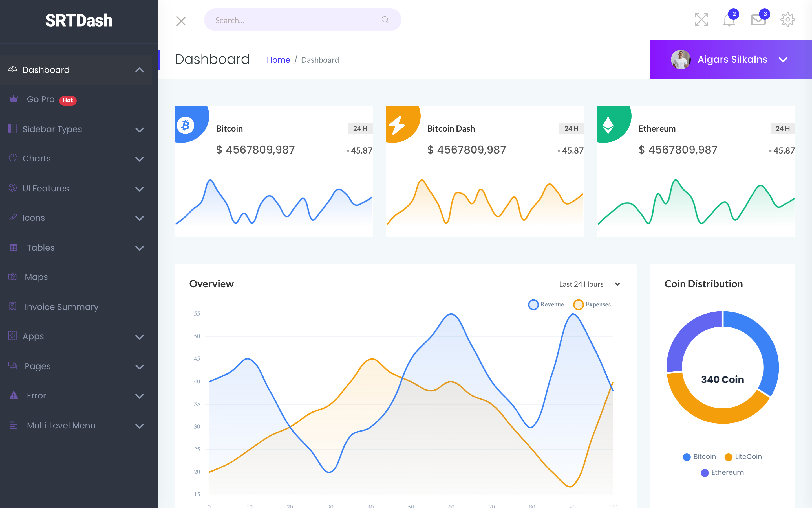Viewport: 812px width, 508px height.
Task: Click the Home breadcrumb link
Action: pos(278,60)
